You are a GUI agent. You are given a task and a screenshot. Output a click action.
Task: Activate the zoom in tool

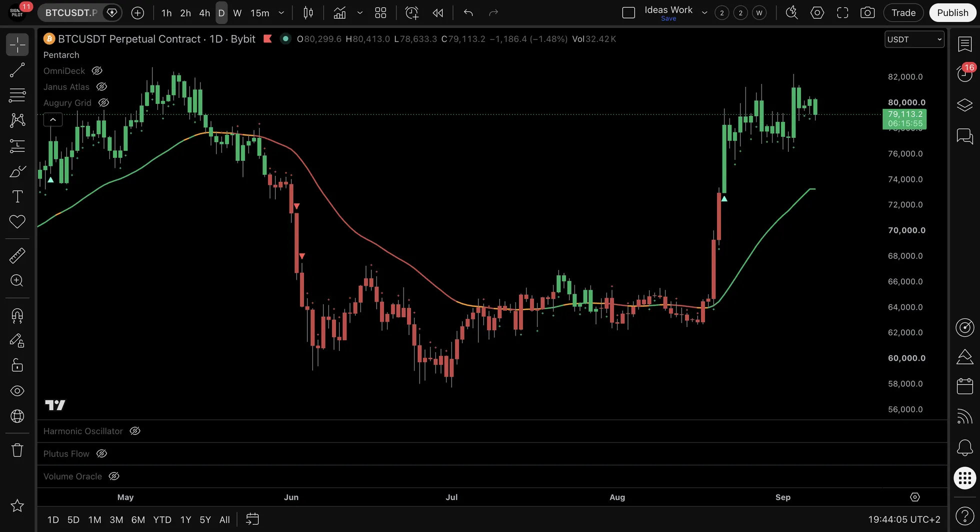[17, 281]
